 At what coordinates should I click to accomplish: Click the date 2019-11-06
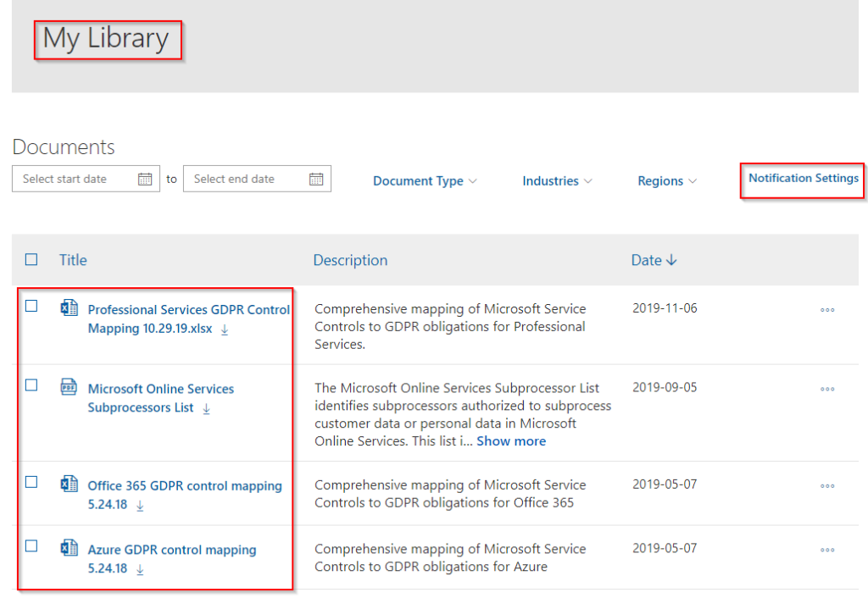click(665, 308)
